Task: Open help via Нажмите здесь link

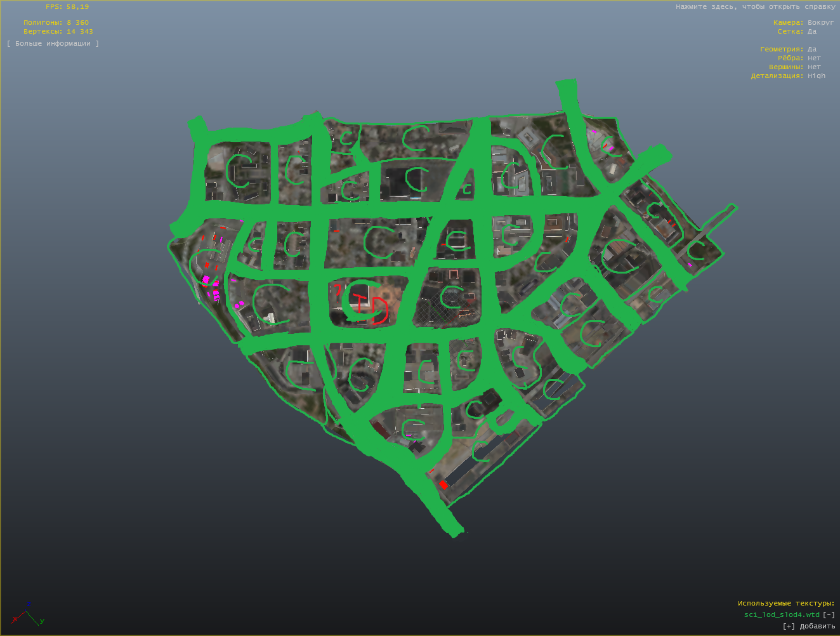Action: [755, 6]
